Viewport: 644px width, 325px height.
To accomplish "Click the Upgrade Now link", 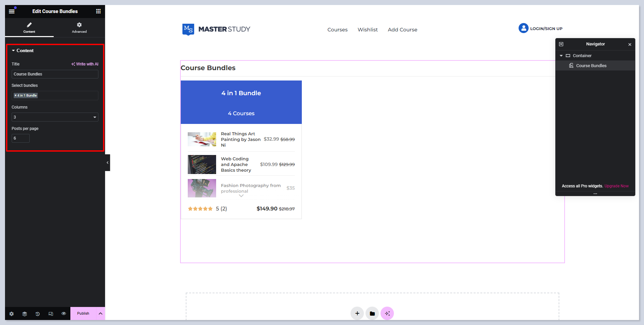I will click(616, 186).
